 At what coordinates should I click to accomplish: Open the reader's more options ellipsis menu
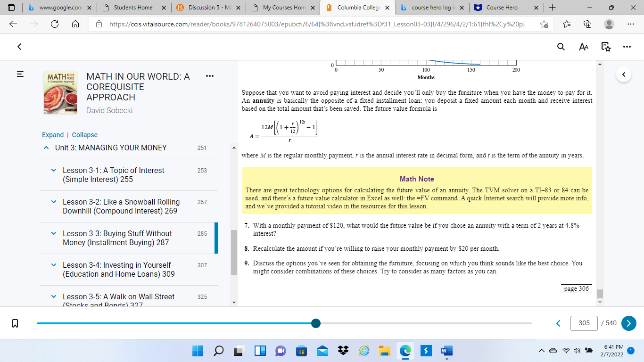tap(626, 47)
